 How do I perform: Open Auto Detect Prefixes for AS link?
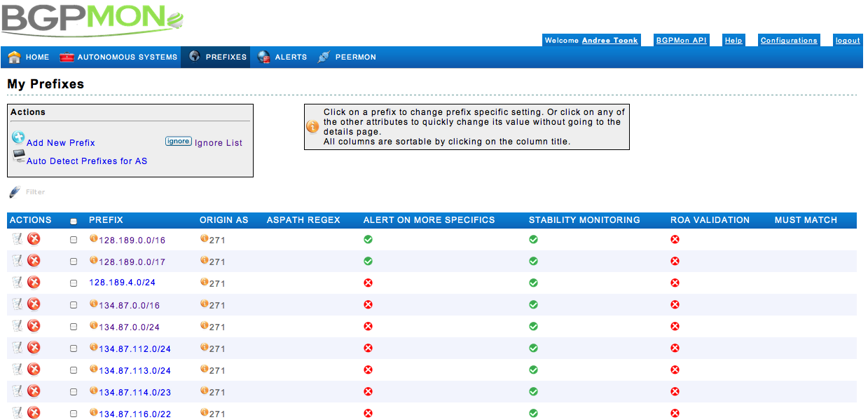[x=87, y=161]
